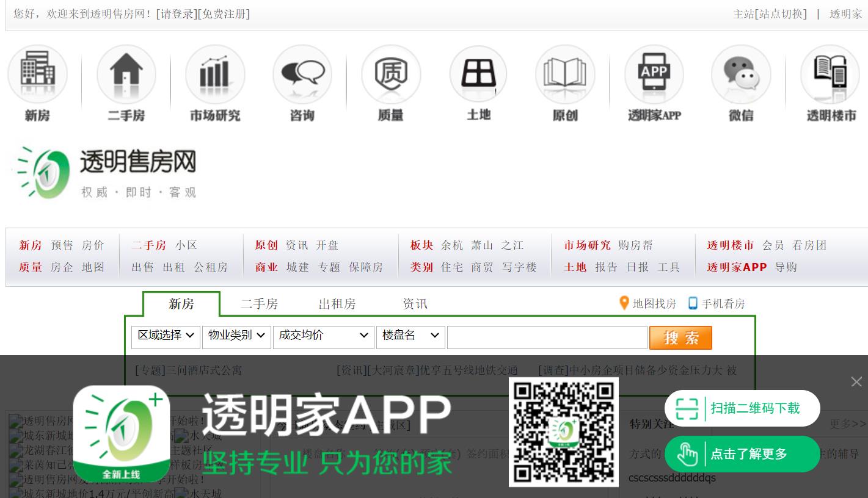Open 购房帮 in navigation menu
The height and width of the screenshot is (498, 868).
tap(635, 245)
